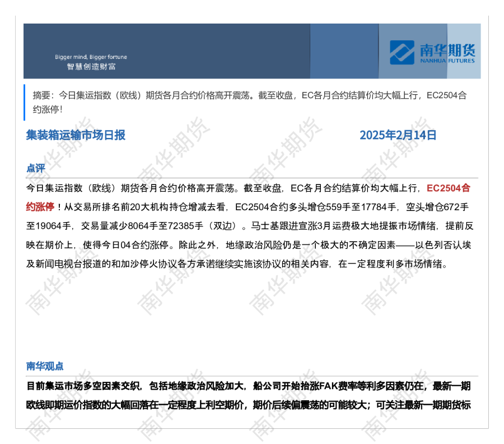Click the 南华期货 brand name text
The height and width of the screenshot is (444, 504).
point(446,49)
